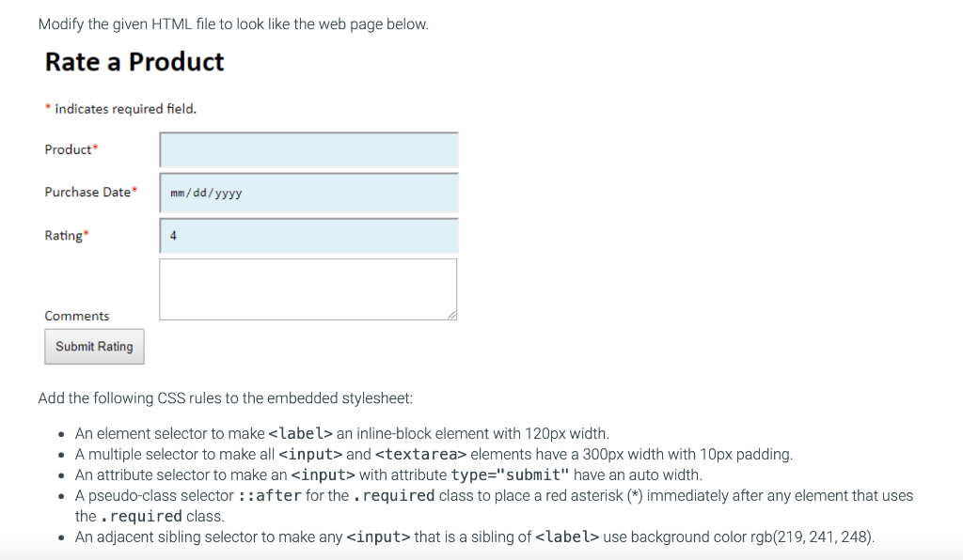
Task: Click the textarea resize grip handle
Action: (451, 315)
